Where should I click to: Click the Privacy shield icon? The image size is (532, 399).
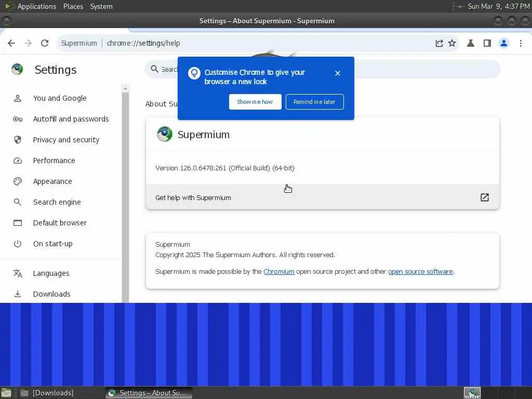(x=18, y=140)
